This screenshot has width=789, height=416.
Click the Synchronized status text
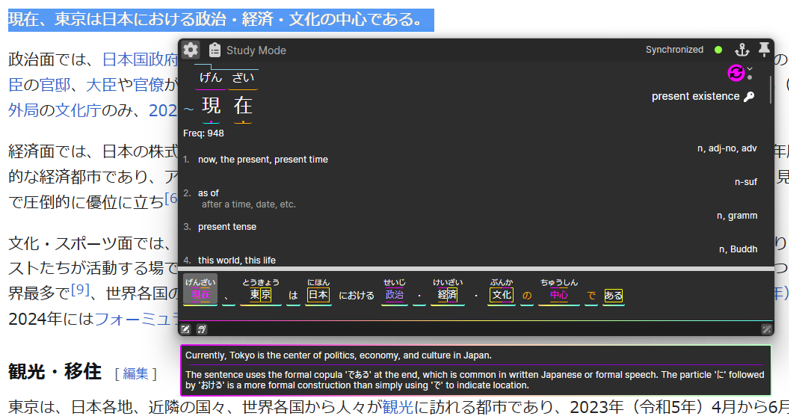(674, 50)
